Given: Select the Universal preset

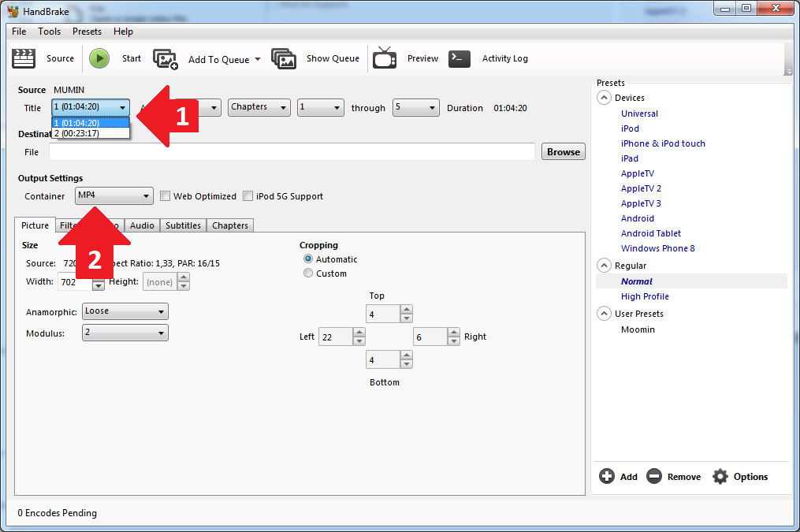Looking at the screenshot, I should coord(639,113).
